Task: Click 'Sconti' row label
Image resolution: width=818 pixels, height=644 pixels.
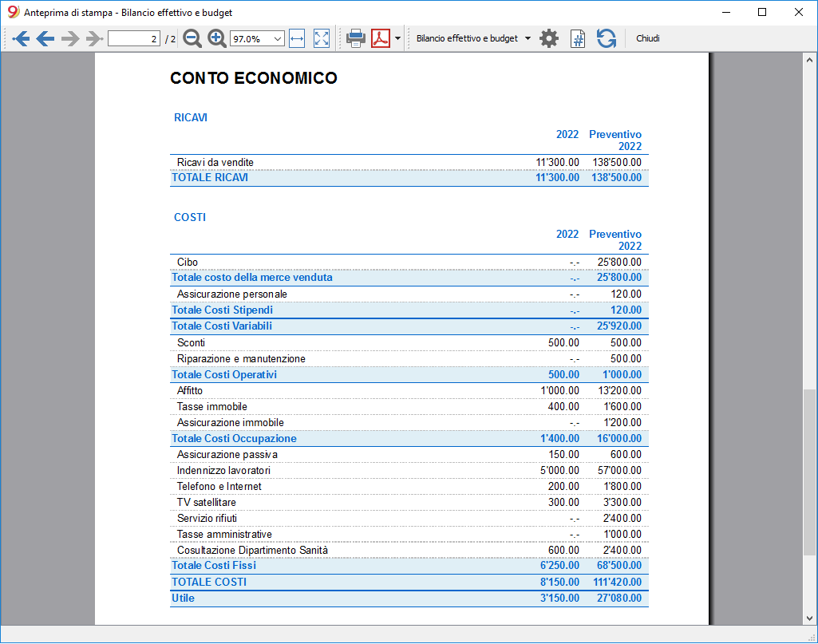Action: click(191, 342)
